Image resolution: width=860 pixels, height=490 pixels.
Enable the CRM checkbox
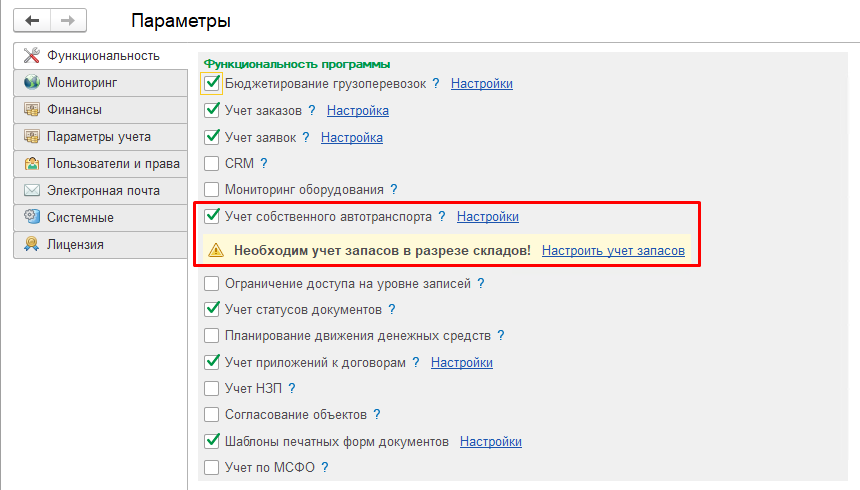point(212,164)
